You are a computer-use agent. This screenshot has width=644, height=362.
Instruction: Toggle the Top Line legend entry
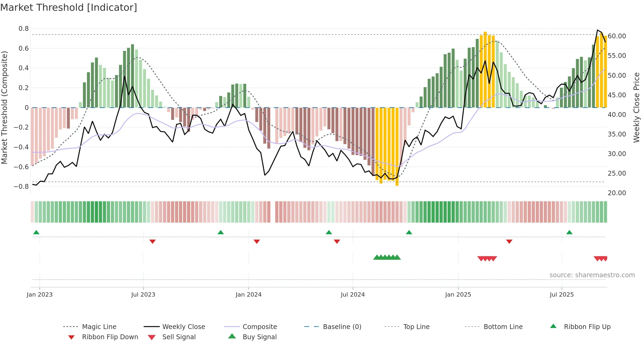[407, 327]
